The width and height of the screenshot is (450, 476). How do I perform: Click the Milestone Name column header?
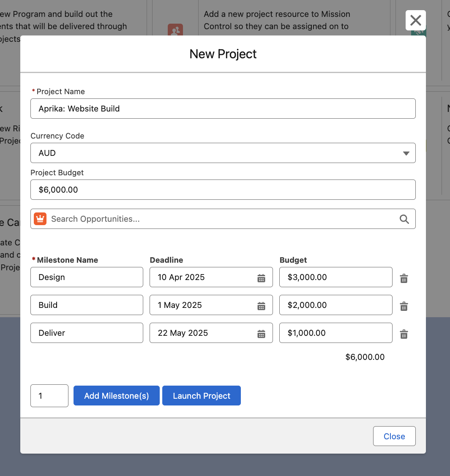pos(68,260)
